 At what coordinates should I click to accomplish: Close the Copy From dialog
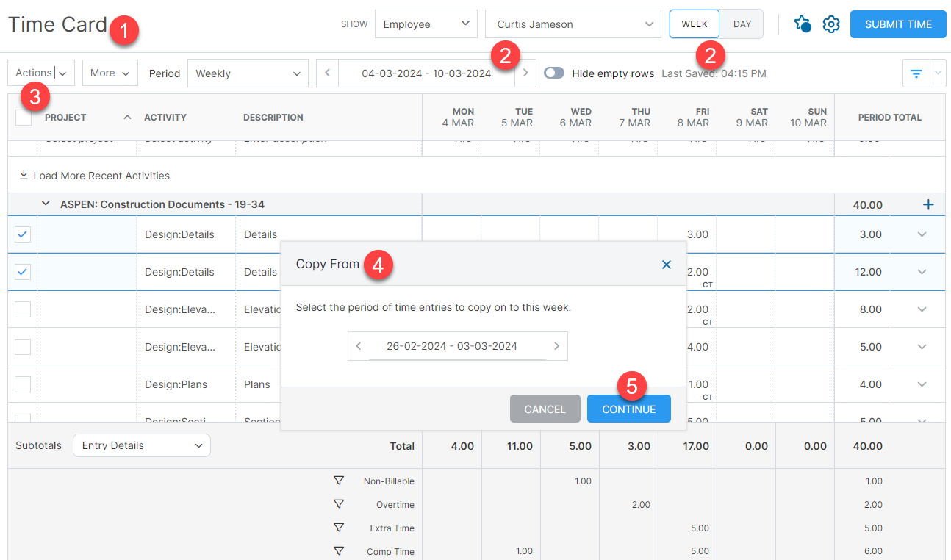click(x=667, y=265)
